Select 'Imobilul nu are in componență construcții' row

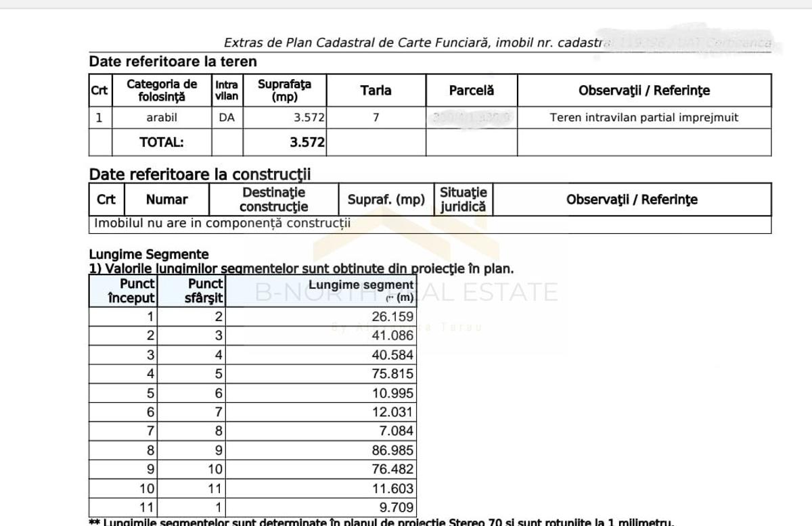pyautogui.click(x=222, y=223)
